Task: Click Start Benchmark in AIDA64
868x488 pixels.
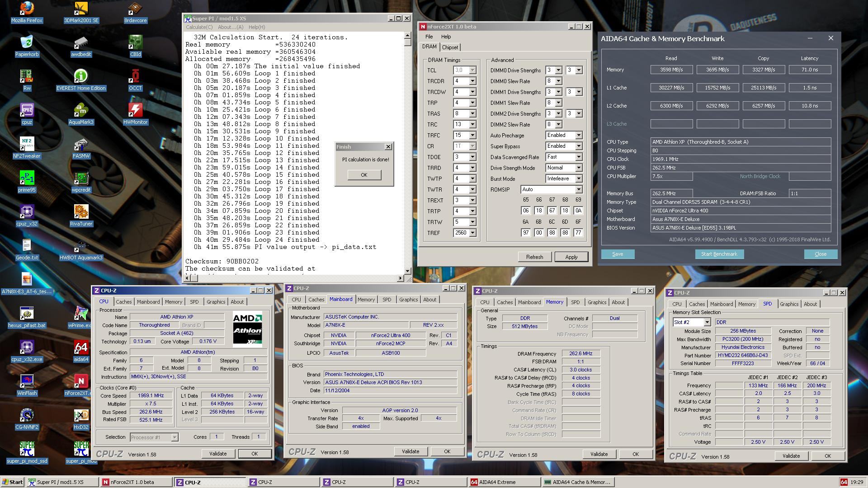Action: (x=719, y=254)
